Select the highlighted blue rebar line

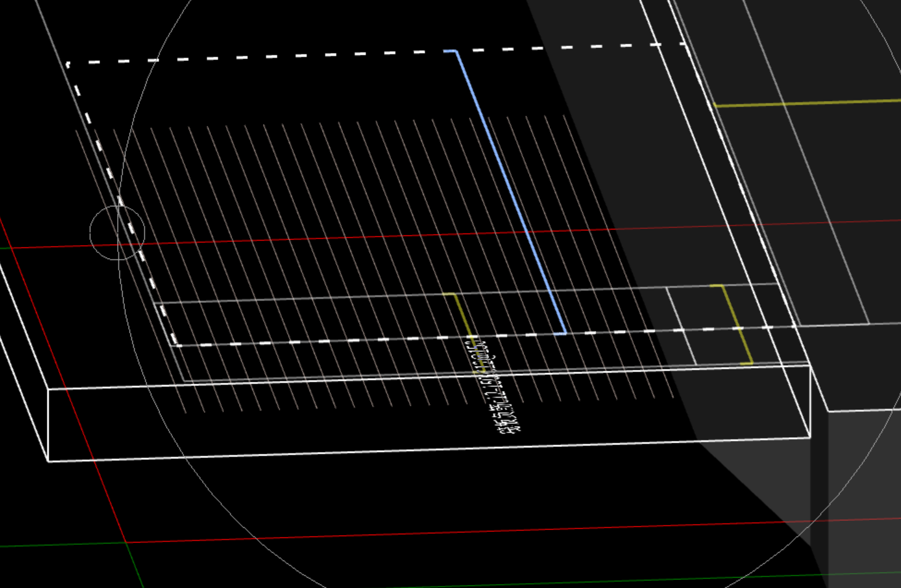coord(511,192)
